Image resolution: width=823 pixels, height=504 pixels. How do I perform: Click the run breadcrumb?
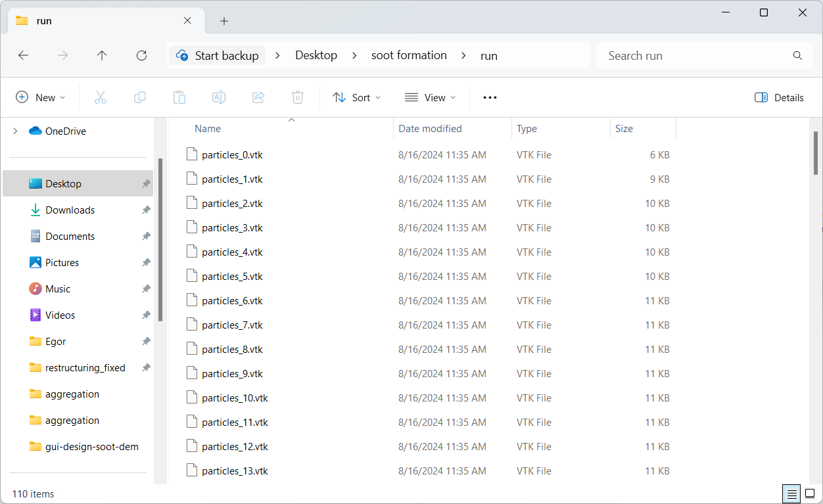(x=489, y=56)
